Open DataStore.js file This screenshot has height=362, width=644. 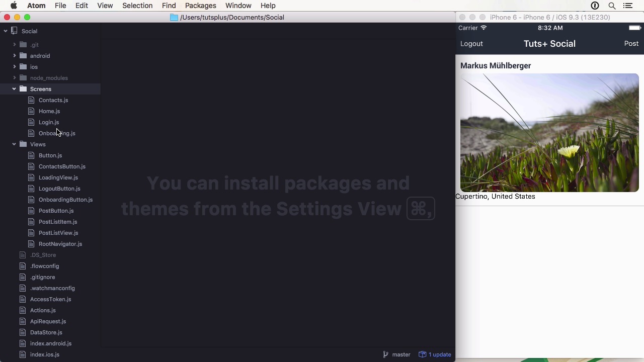pyautogui.click(x=46, y=332)
